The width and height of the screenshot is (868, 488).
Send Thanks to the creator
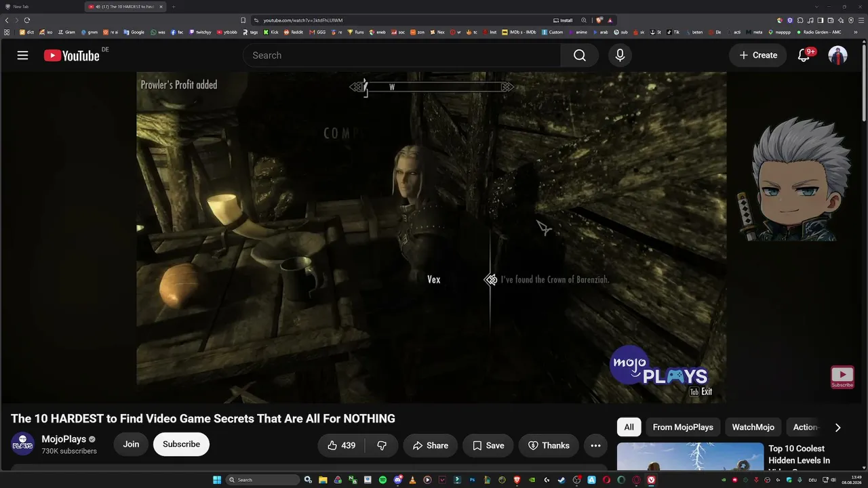549,445
